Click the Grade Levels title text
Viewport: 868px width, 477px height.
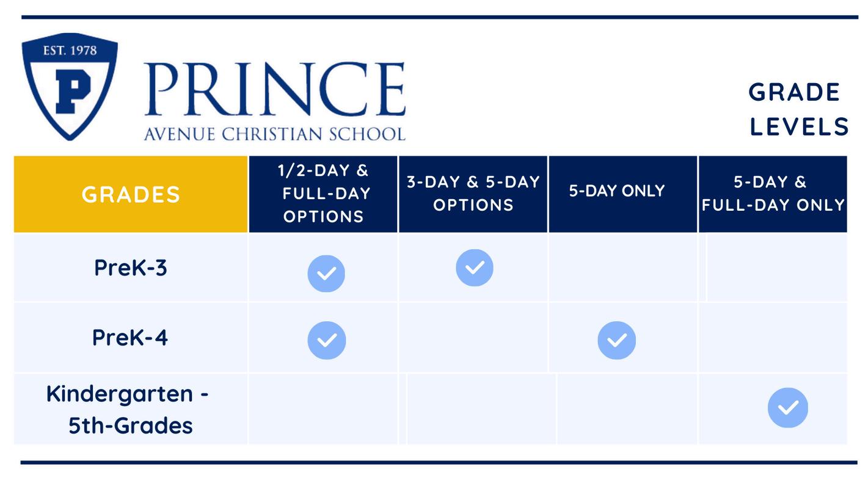tap(799, 110)
